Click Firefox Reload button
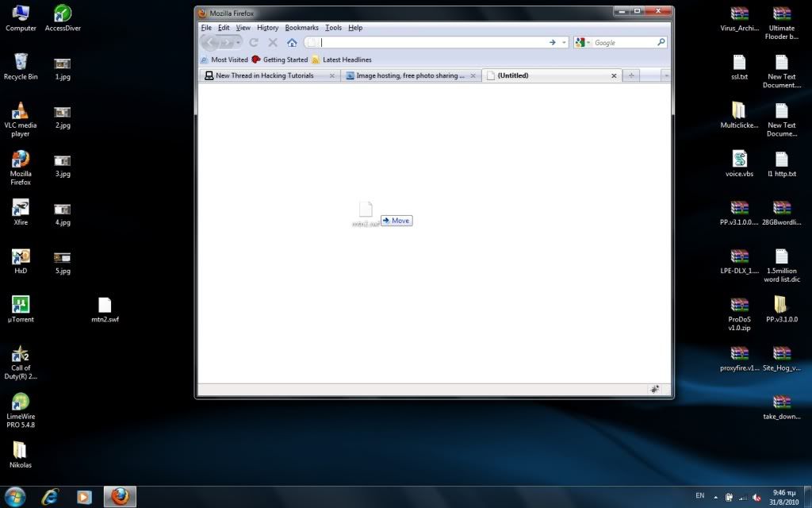812x508 pixels. [254, 43]
